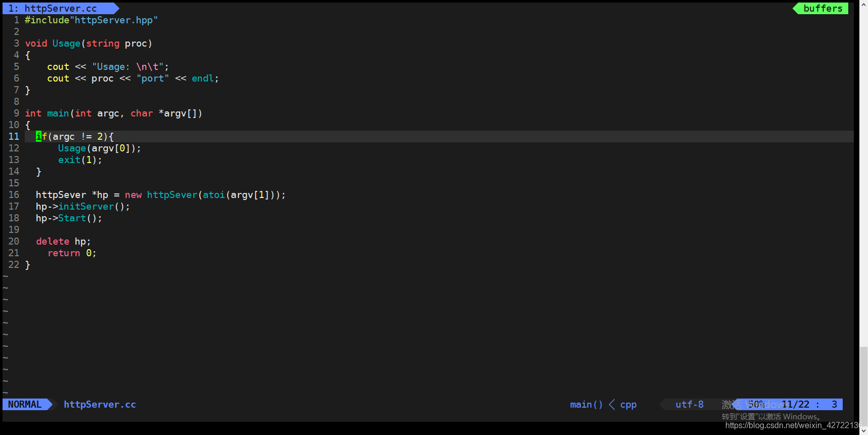The width and height of the screenshot is (868, 435).
Task: Click void keyword on line 3
Action: click(36, 44)
